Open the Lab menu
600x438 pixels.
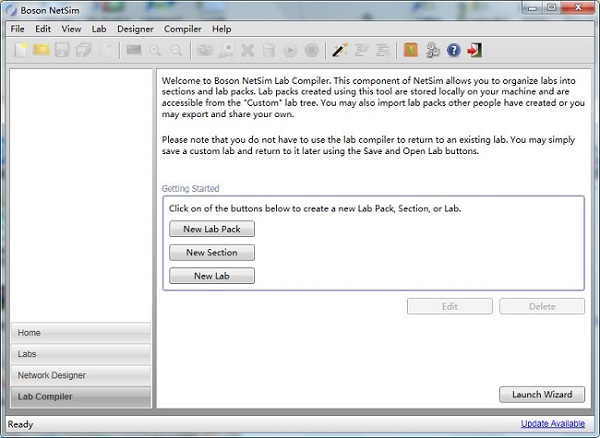[99, 29]
